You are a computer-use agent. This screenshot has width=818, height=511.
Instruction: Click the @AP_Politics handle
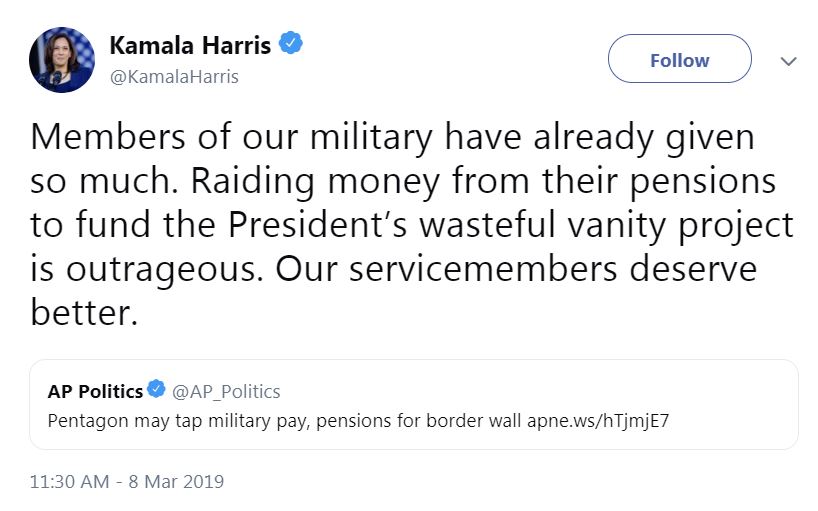tap(227, 391)
